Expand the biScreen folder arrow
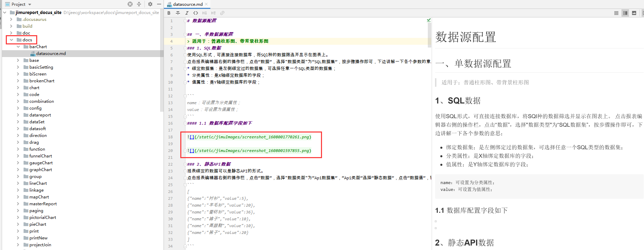This screenshot has width=644, height=250. (x=18, y=74)
